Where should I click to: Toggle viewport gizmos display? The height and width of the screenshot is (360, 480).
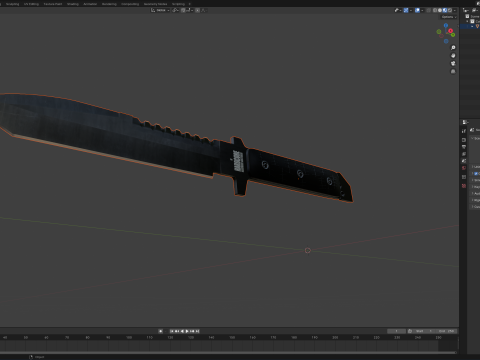406,10
